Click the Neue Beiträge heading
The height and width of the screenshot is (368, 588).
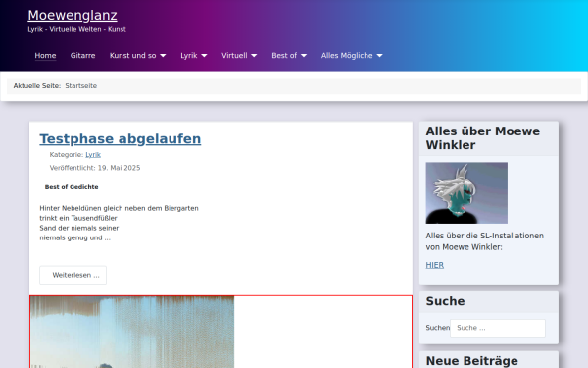(x=471, y=361)
